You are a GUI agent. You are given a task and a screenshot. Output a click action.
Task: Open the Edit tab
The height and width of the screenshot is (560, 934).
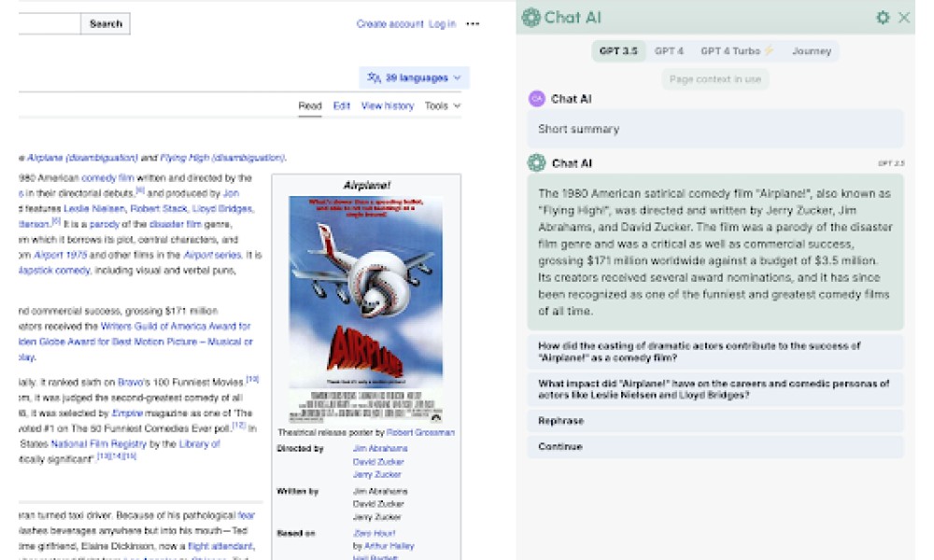tap(341, 105)
